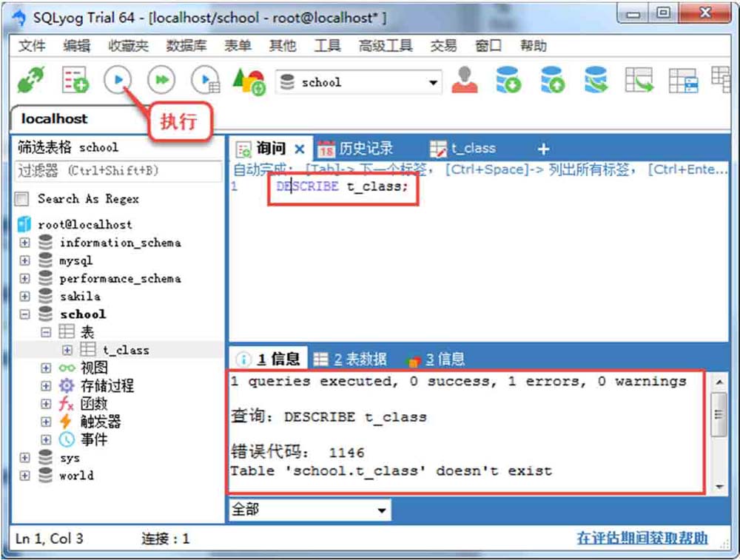Screen dimensions: 740x560
Task: Open the school database dropdown
Action: pos(433,83)
